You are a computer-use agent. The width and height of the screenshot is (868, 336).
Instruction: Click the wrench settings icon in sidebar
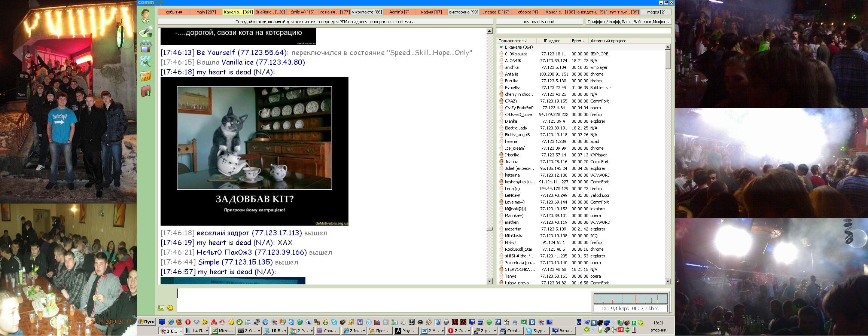[x=145, y=61]
